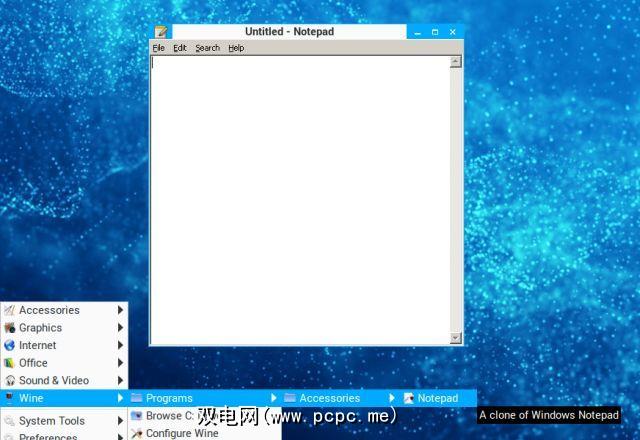Expand the Office submenu arrow

(120, 363)
